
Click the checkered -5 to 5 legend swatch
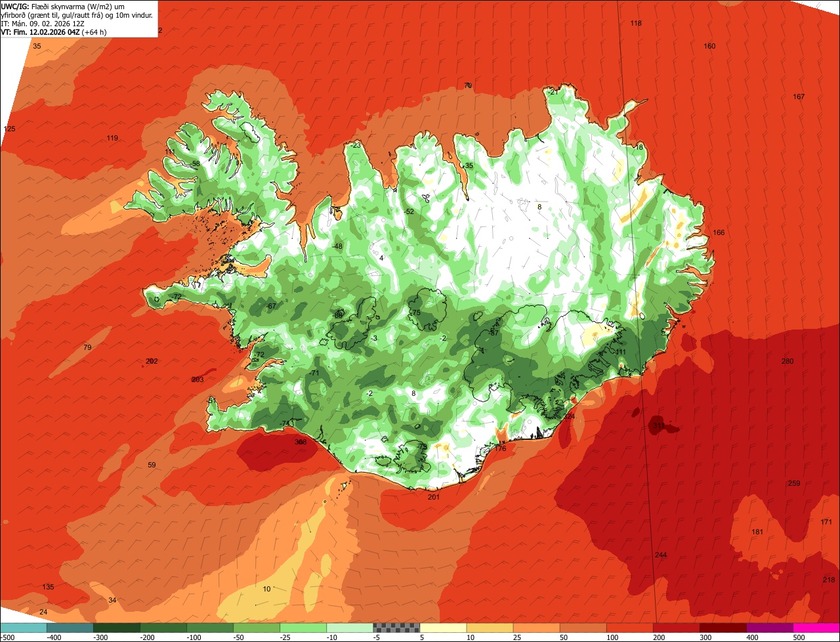pyautogui.click(x=396, y=628)
